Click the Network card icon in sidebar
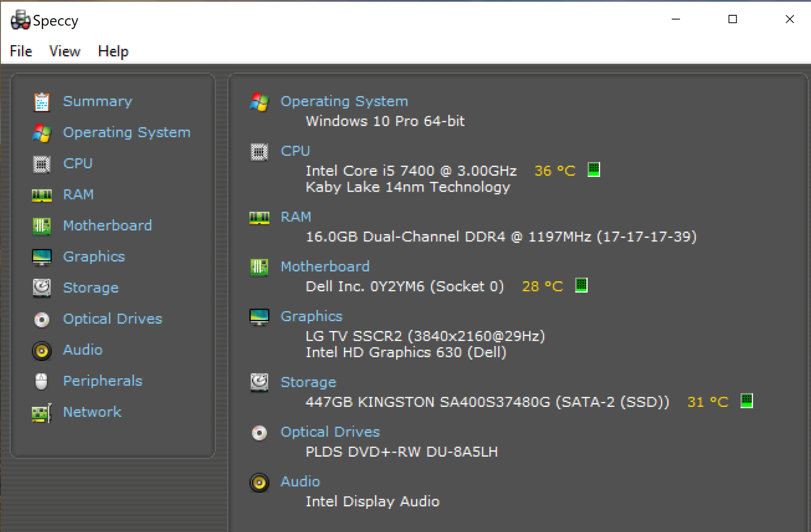 pyautogui.click(x=42, y=413)
